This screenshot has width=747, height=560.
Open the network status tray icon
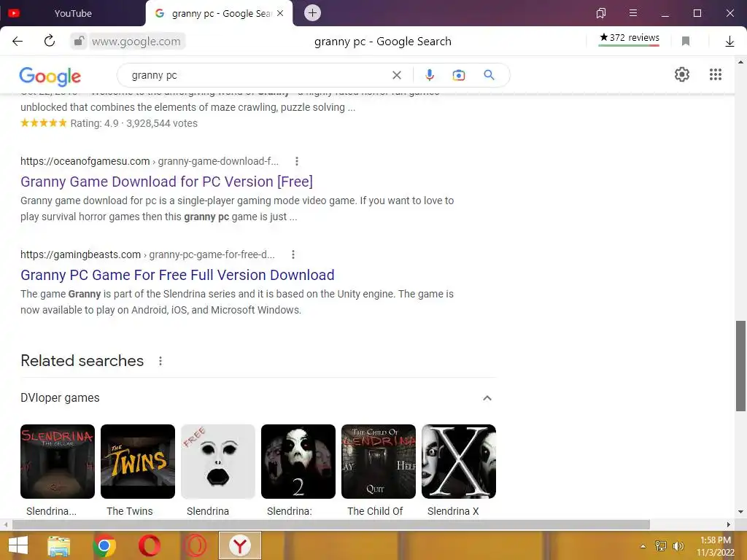tap(661, 546)
